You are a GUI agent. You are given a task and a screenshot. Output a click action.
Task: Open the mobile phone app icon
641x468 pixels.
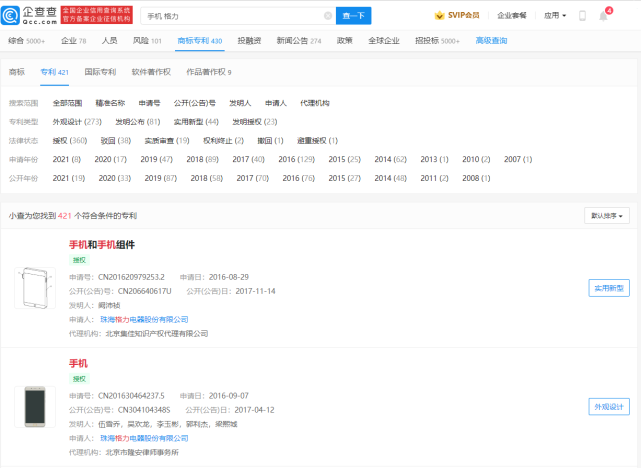click(583, 16)
